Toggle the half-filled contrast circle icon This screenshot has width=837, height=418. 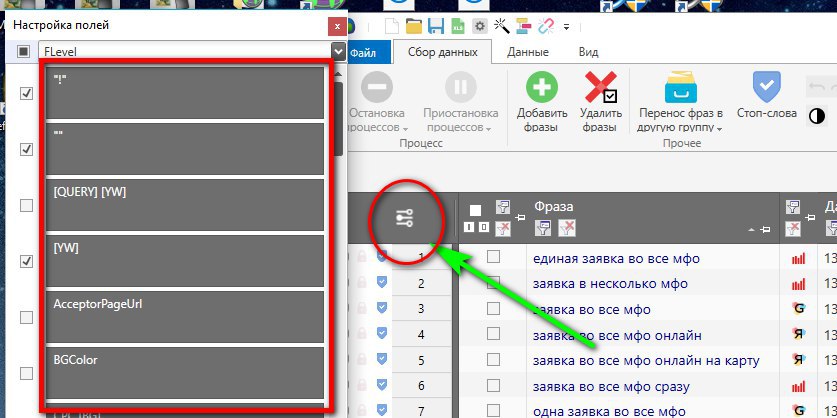[x=817, y=116]
